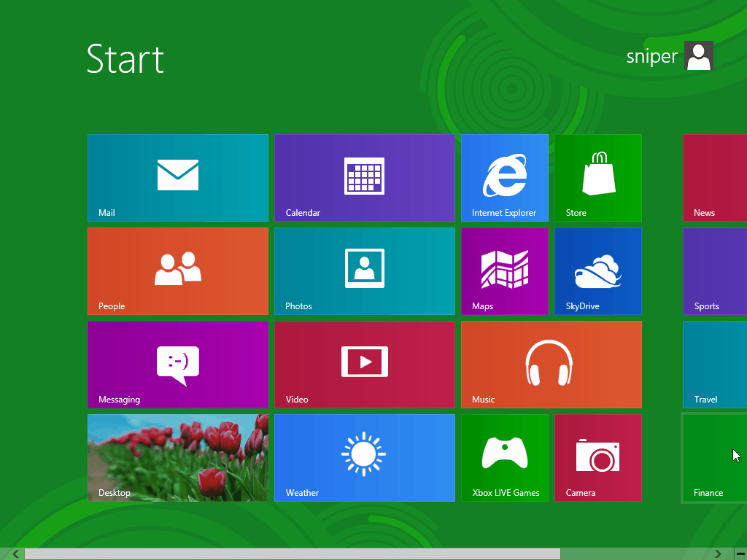This screenshot has width=747, height=560.
Task: Open the SkyDrive tile
Action: 598,271
